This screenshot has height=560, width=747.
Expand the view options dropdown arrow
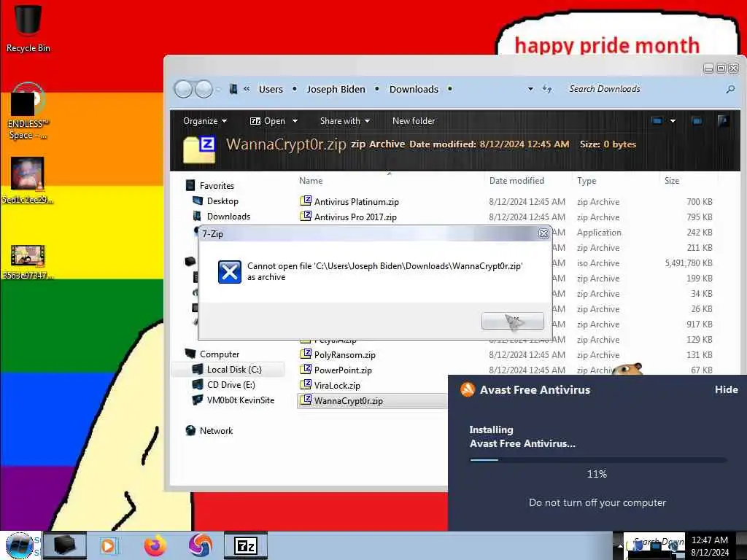pos(673,121)
